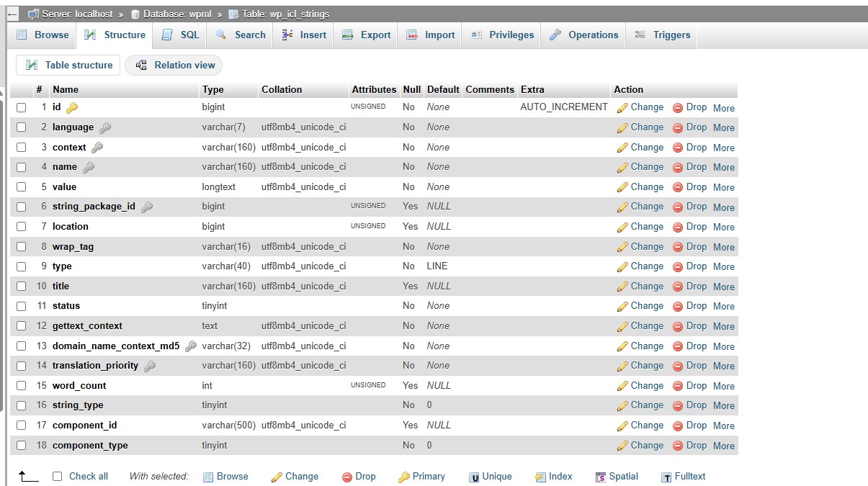Screen dimensions: 868x486
Task: Click the Name column header
Action: 66,89
